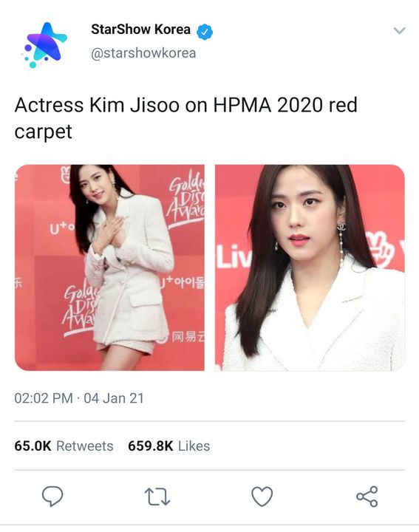The image size is (419, 532).
Task: Click the 659.8K like count number
Action: point(151,446)
